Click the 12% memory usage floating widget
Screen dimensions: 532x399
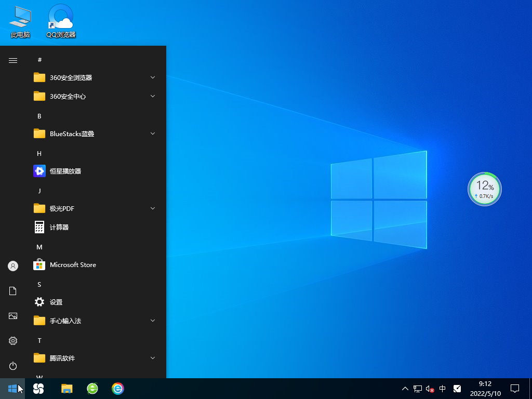click(x=485, y=189)
